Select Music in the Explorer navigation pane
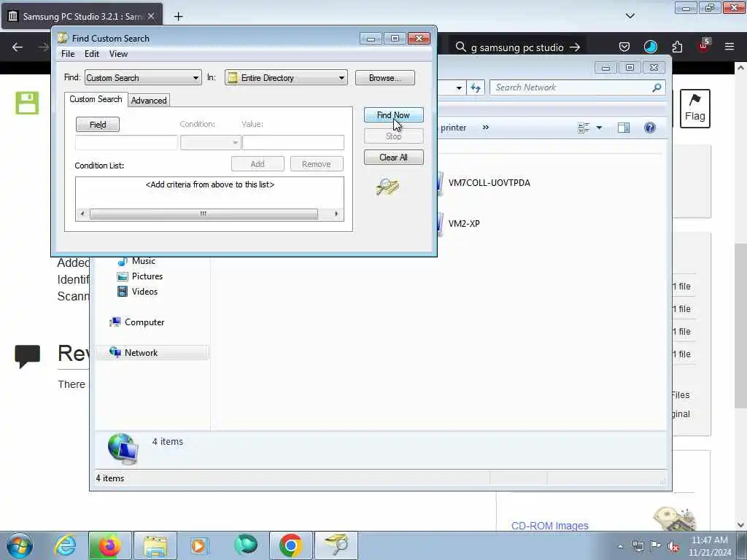Screen dimensions: 747x560 (136, 260)
